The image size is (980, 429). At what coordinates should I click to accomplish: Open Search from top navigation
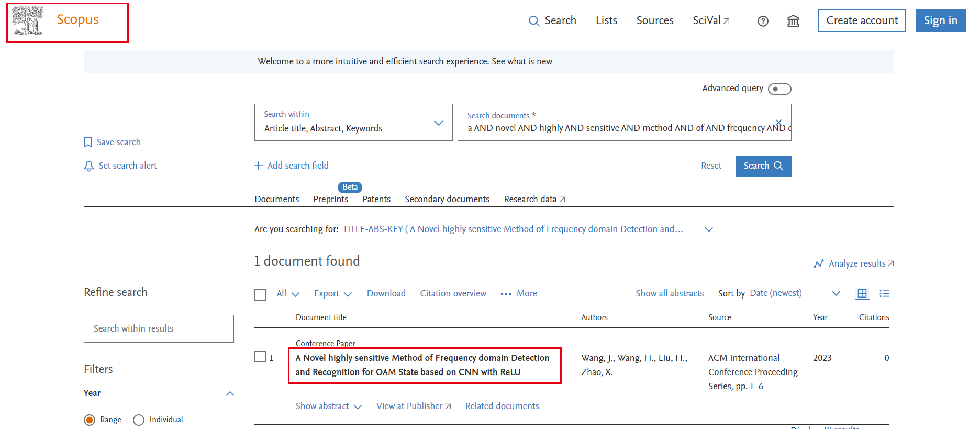coord(552,20)
